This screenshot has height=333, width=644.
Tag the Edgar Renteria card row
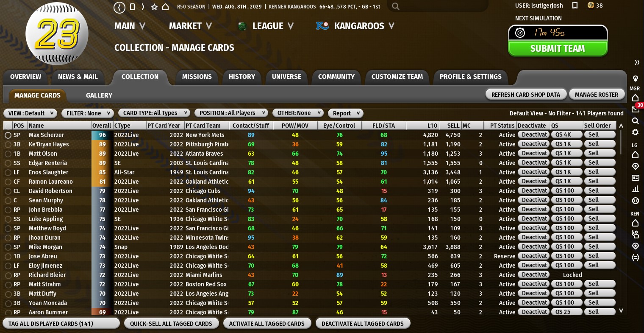[x=8, y=163]
